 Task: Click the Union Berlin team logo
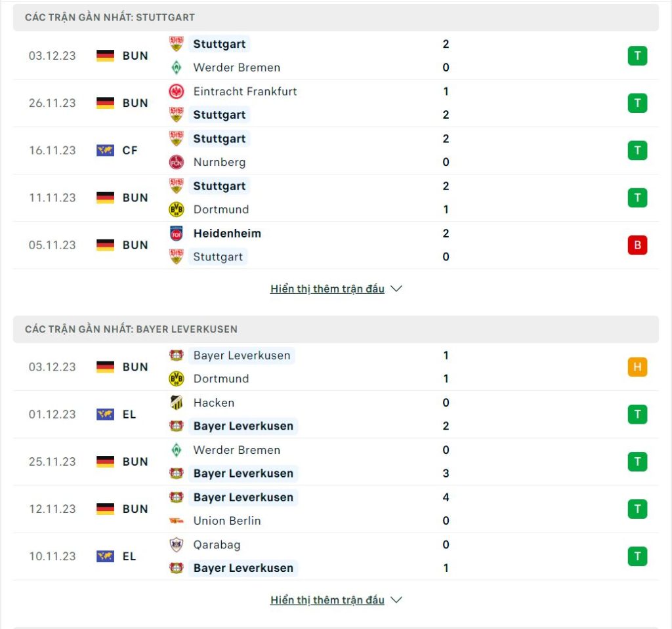coord(176,521)
